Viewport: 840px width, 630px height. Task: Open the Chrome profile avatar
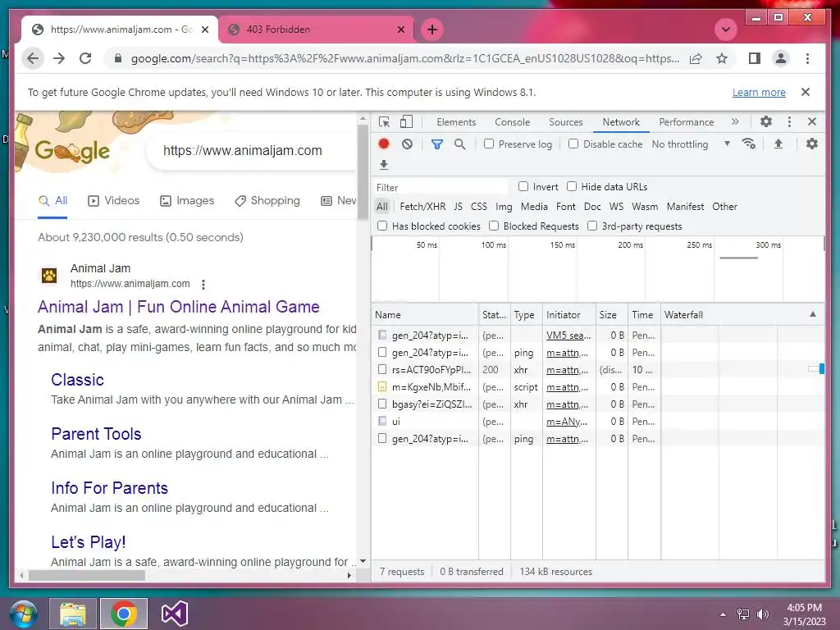click(781, 58)
